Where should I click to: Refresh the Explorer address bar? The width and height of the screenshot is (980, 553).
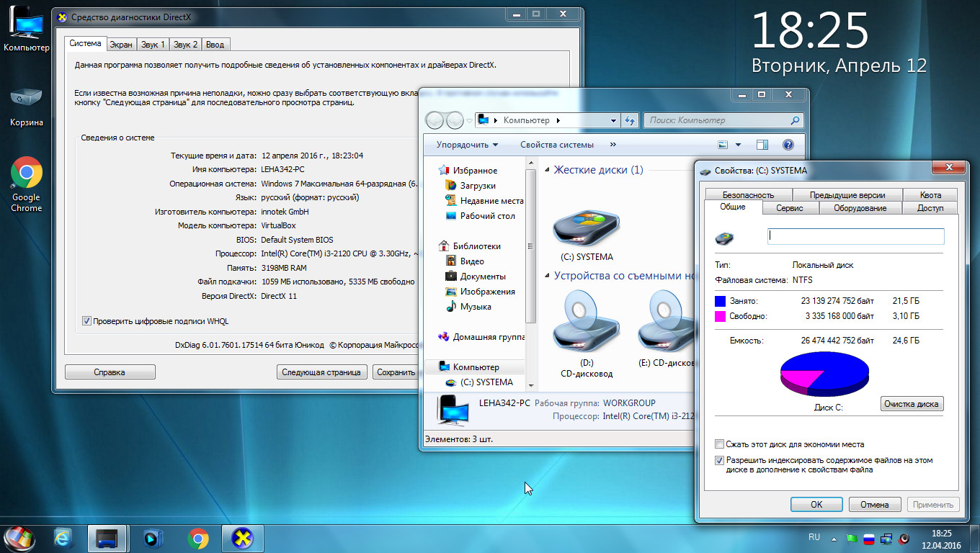[x=631, y=120]
